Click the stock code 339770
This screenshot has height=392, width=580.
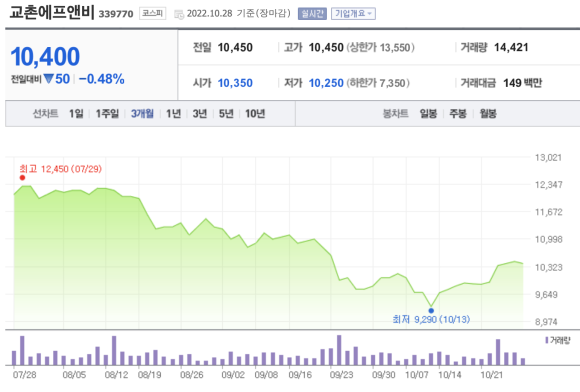click(x=116, y=14)
